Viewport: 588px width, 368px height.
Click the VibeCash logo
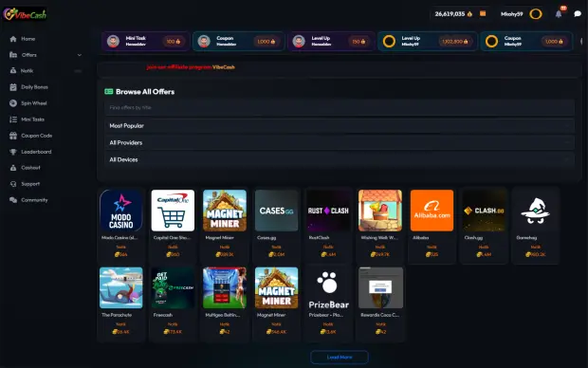click(x=25, y=14)
